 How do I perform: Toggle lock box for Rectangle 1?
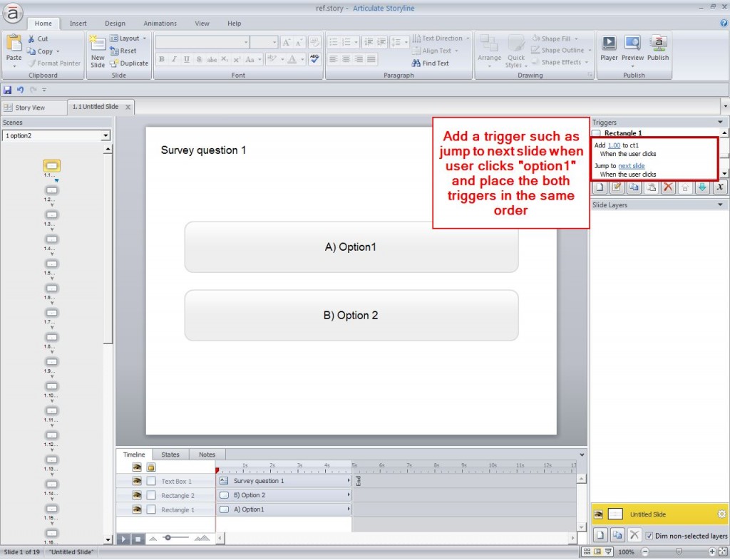click(151, 509)
